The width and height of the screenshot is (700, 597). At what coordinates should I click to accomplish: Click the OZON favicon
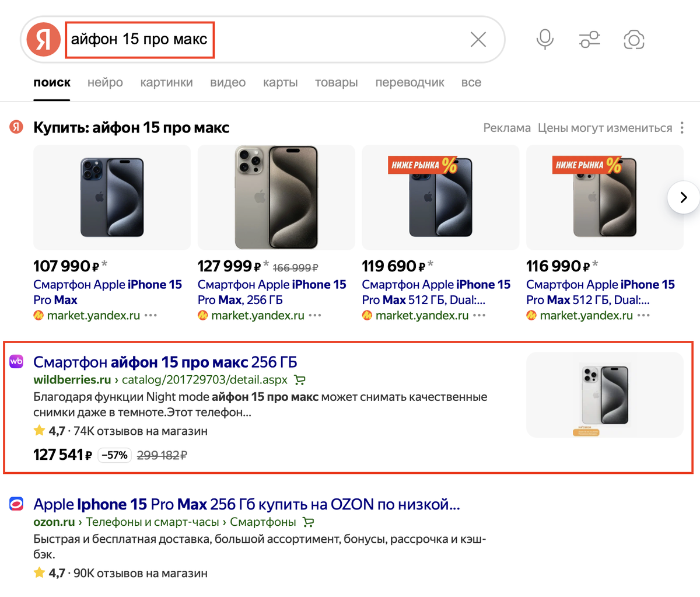click(16, 504)
